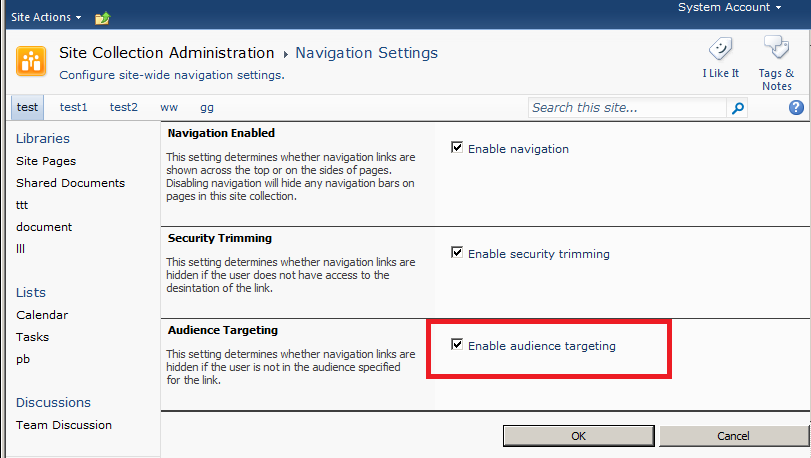Uncheck Enable navigation checkbox
This screenshot has width=811, height=458.
click(x=457, y=148)
